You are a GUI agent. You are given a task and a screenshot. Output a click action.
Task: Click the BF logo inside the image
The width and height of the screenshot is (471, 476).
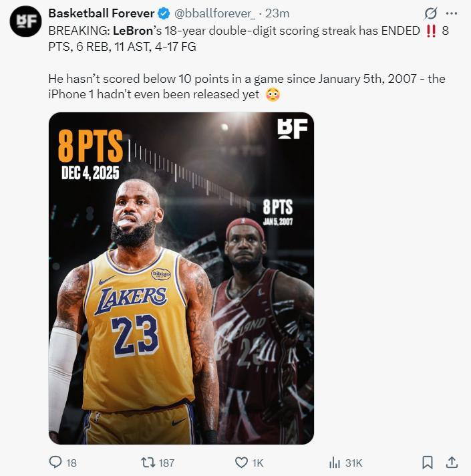(292, 128)
